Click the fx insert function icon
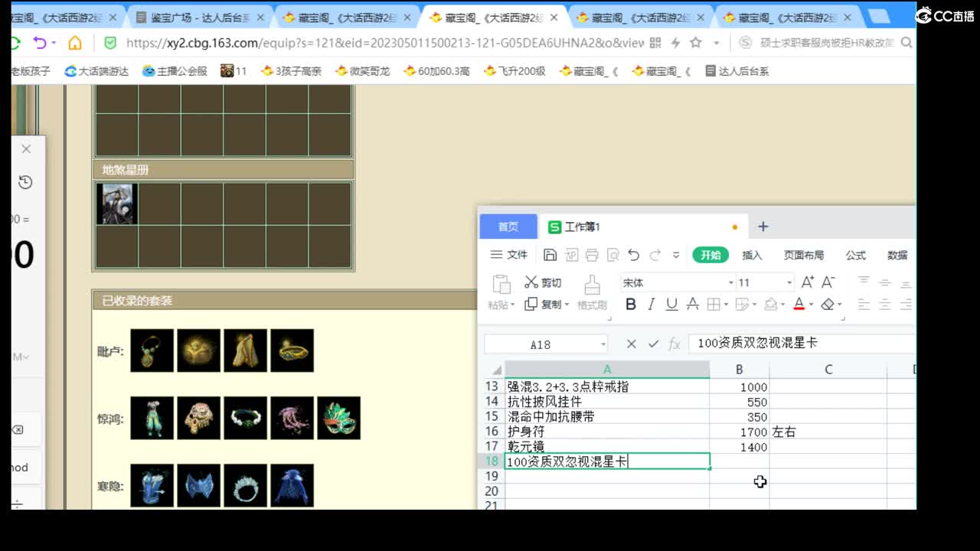 675,344
